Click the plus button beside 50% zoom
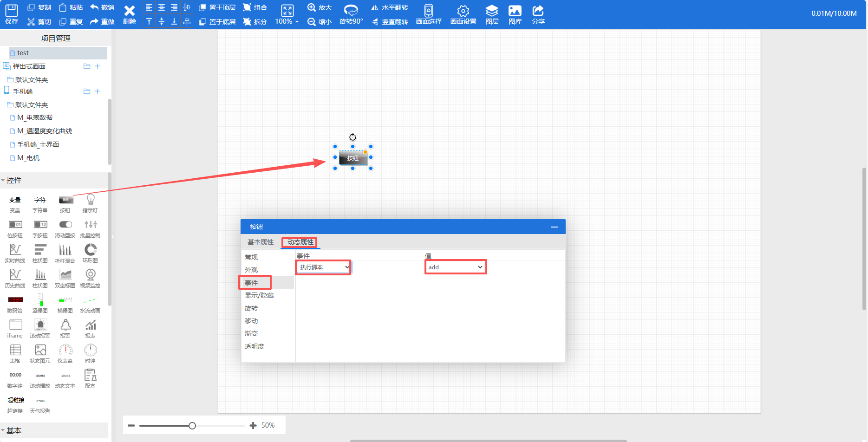Image resolution: width=868 pixels, height=442 pixels. [x=253, y=426]
